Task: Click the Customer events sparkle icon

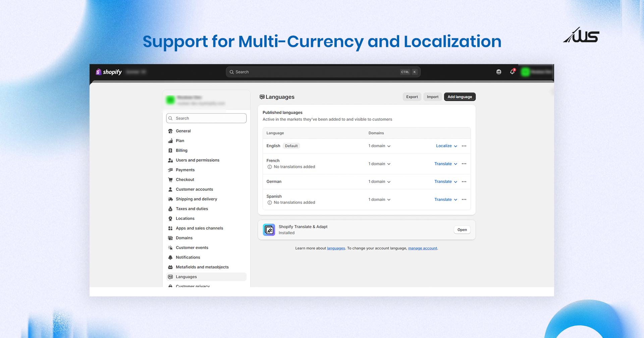Action: 170,248
